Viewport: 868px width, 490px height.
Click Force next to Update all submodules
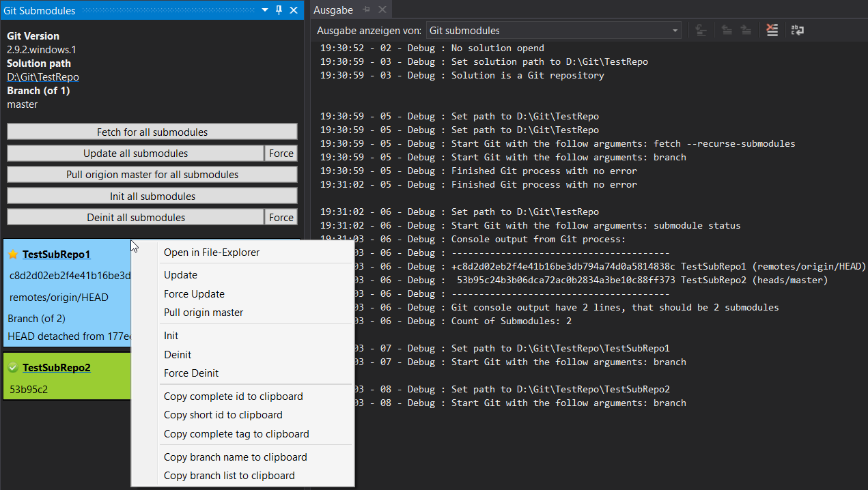(281, 154)
